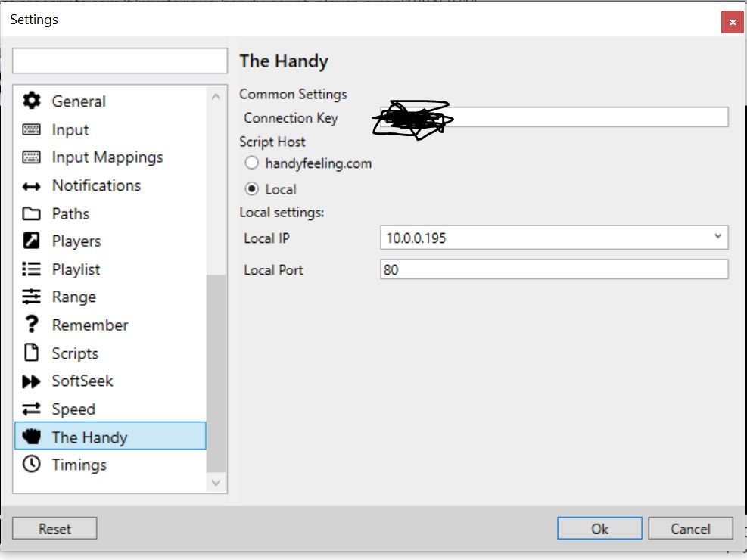Image resolution: width=747 pixels, height=560 pixels.
Task: Focus the settings search box
Action: tap(120, 61)
